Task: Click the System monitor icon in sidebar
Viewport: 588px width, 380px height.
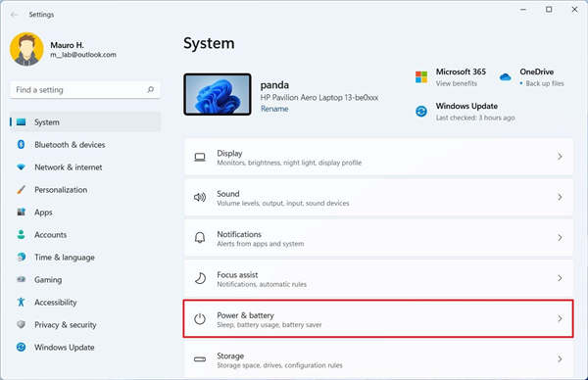Action: tap(21, 122)
